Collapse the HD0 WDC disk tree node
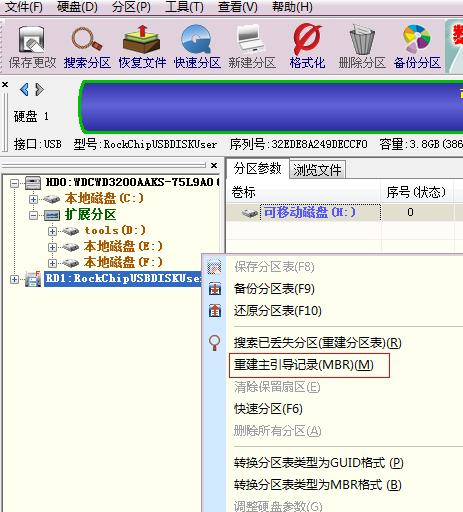Image resolution: width=463 pixels, height=512 pixels. click(14, 183)
